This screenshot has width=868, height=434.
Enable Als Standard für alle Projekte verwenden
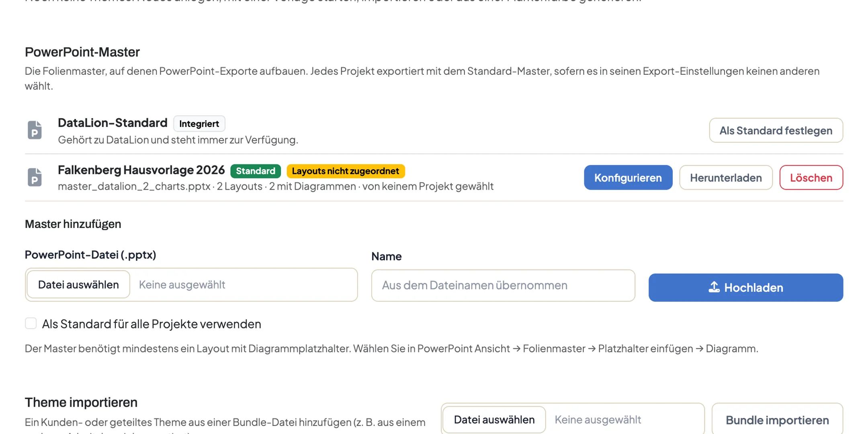tap(31, 323)
